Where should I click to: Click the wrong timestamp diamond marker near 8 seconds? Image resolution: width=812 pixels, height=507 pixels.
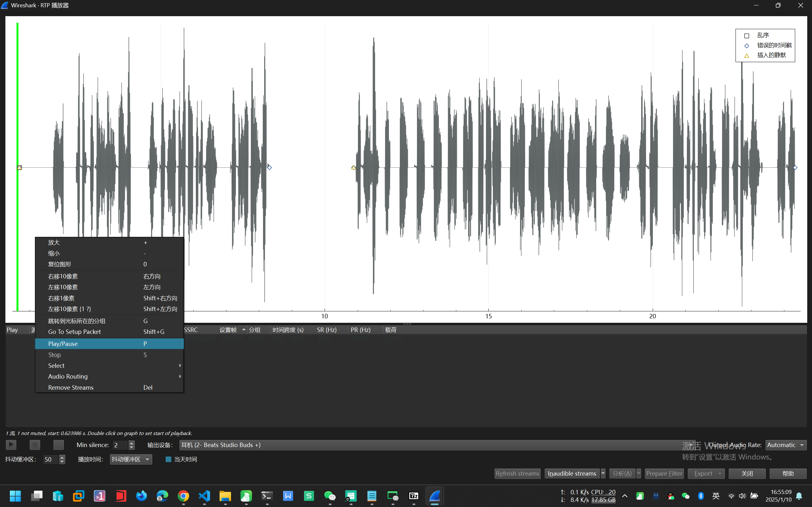(x=269, y=167)
